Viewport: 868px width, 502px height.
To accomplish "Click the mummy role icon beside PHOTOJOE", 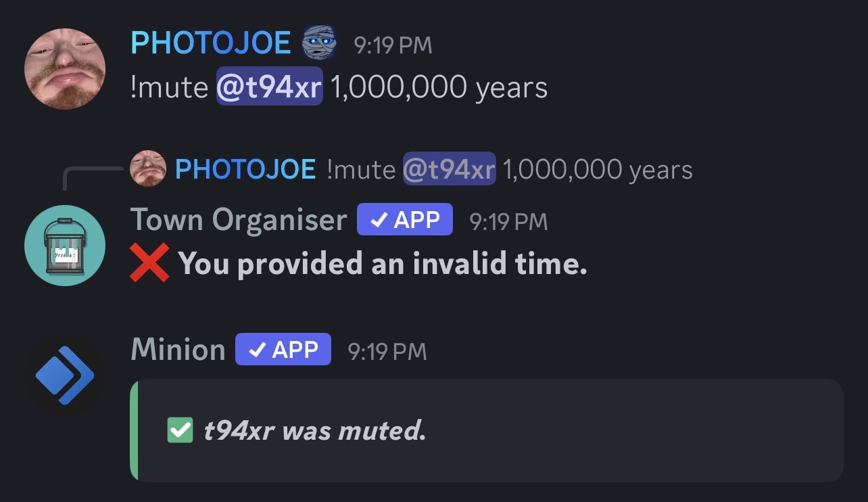I will click(x=319, y=44).
